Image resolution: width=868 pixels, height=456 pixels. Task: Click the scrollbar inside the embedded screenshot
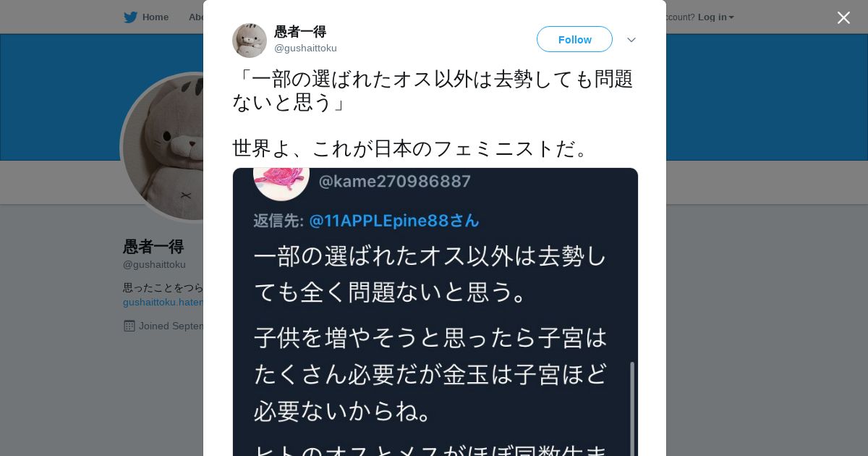pos(631,409)
